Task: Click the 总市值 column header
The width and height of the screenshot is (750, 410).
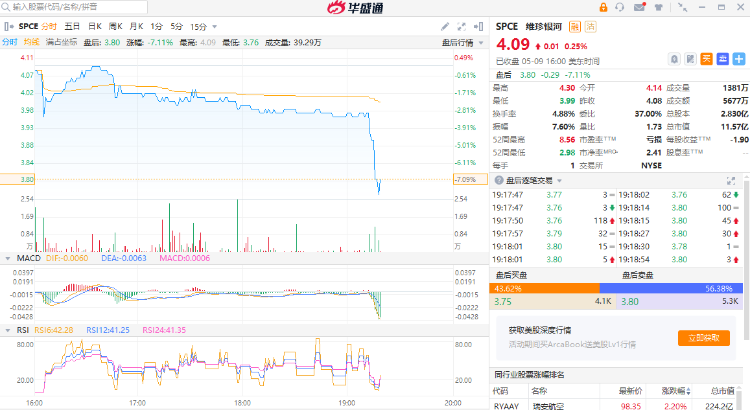Action: [722, 391]
